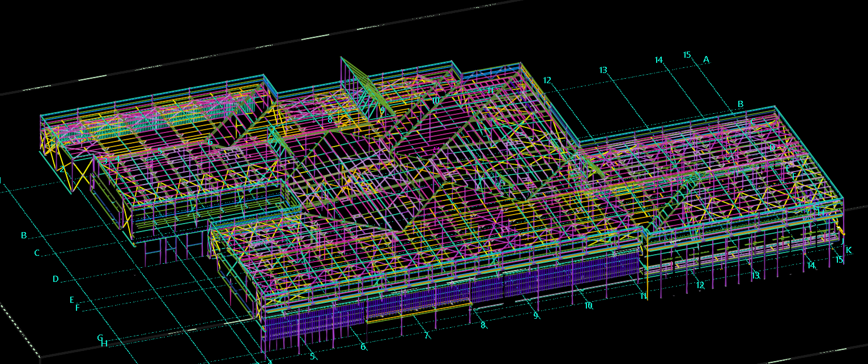Select grid label 9 along the front edge
The width and height of the screenshot is (868, 364).
(536, 315)
